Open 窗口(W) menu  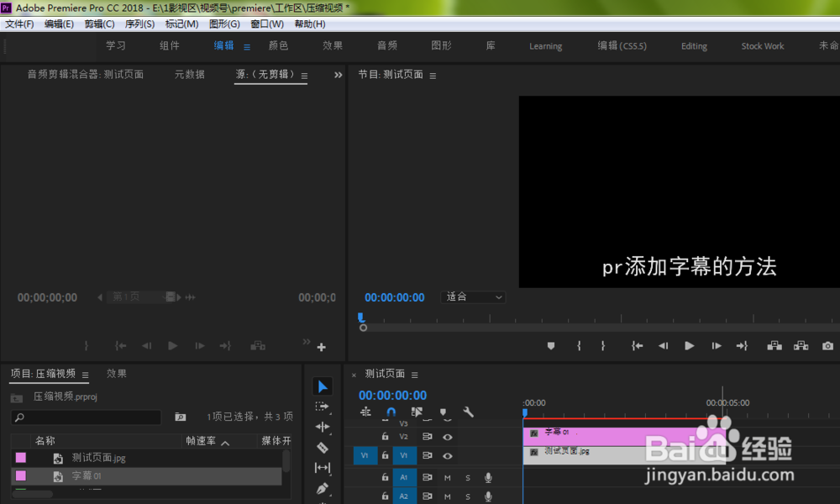[x=267, y=24]
